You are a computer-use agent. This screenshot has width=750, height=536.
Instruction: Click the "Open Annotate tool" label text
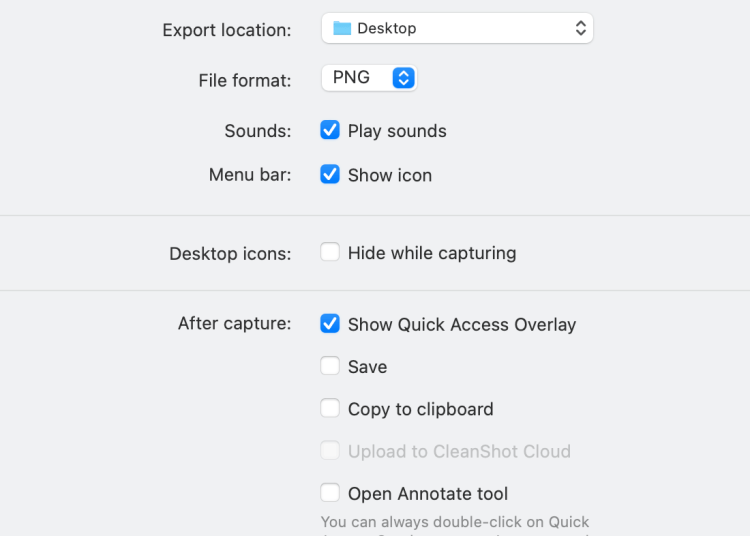pos(428,494)
